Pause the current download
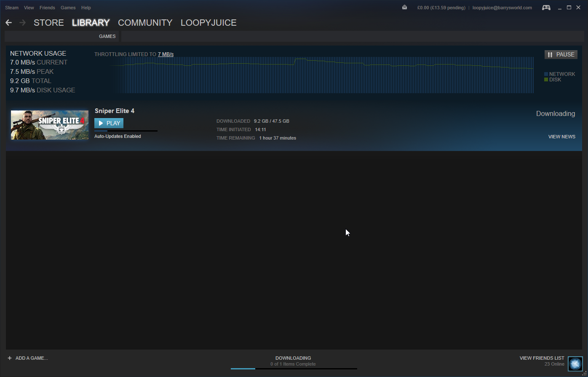The image size is (588, 377). click(x=561, y=54)
